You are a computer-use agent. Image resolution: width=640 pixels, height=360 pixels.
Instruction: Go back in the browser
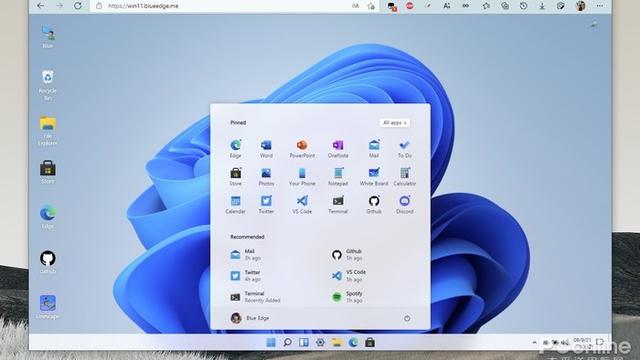tap(40, 6)
